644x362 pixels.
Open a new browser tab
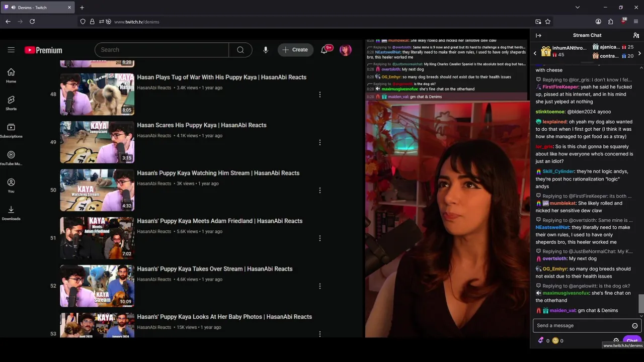pyautogui.click(x=82, y=8)
